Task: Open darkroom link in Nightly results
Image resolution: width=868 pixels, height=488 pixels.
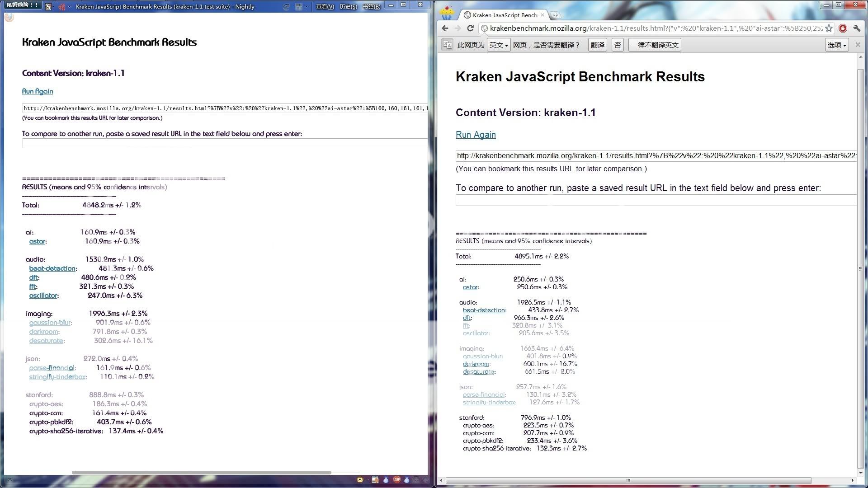Action: [44, 332]
